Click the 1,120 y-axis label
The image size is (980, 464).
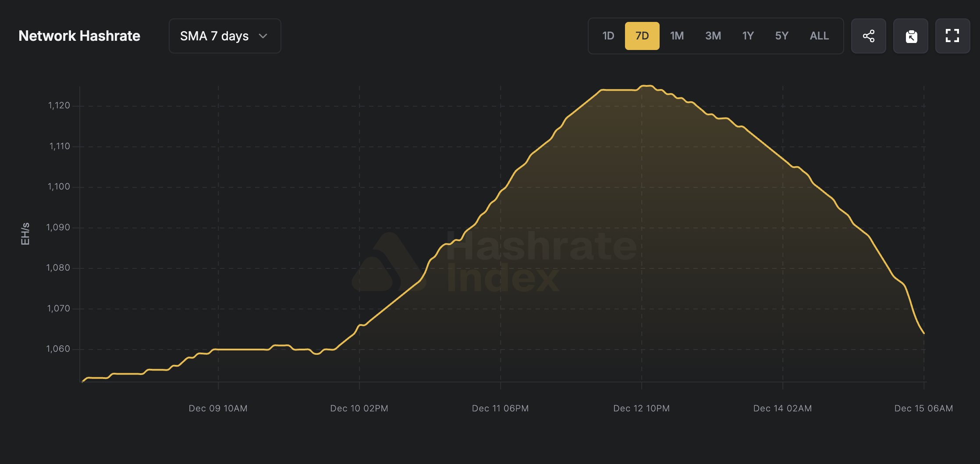click(x=59, y=105)
